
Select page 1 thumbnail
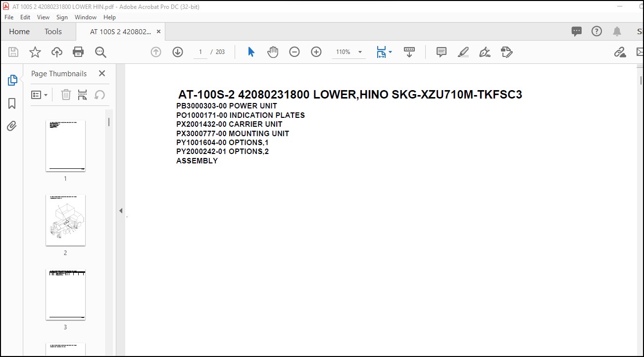click(65, 146)
